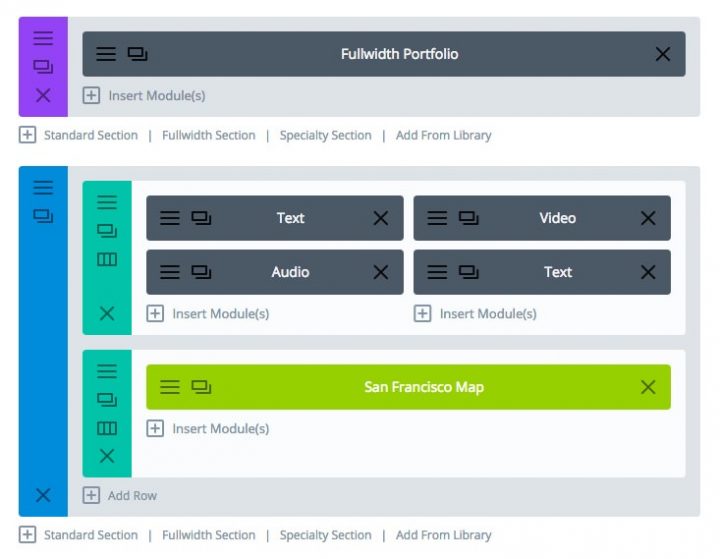This screenshot has height=559, width=720.
Task: Duplicate the Fullwidth Portfolio module
Action: (137, 54)
